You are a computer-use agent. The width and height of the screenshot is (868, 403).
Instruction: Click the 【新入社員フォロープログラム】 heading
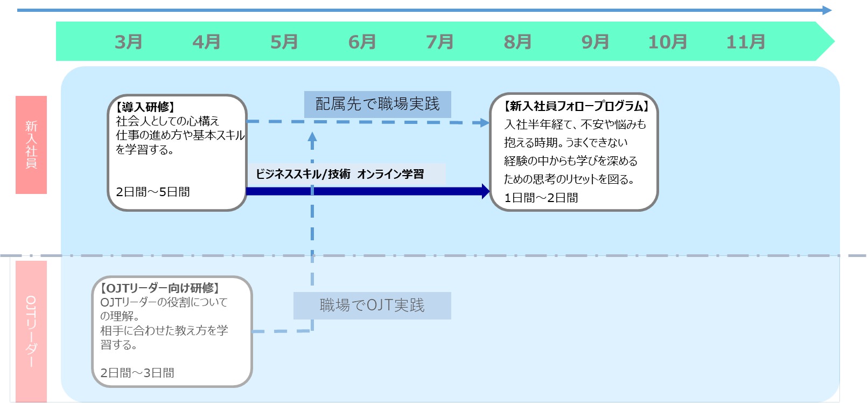(577, 106)
